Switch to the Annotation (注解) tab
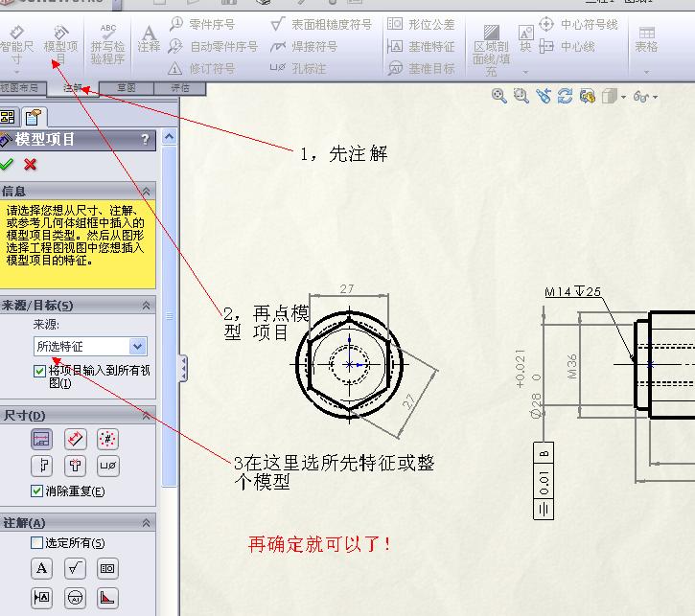The width and height of the screenshot is (695, 616). tap(73, 88)
